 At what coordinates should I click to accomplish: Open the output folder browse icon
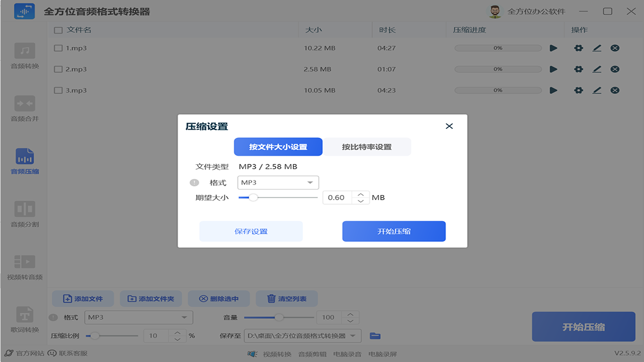tap(375, 335)
